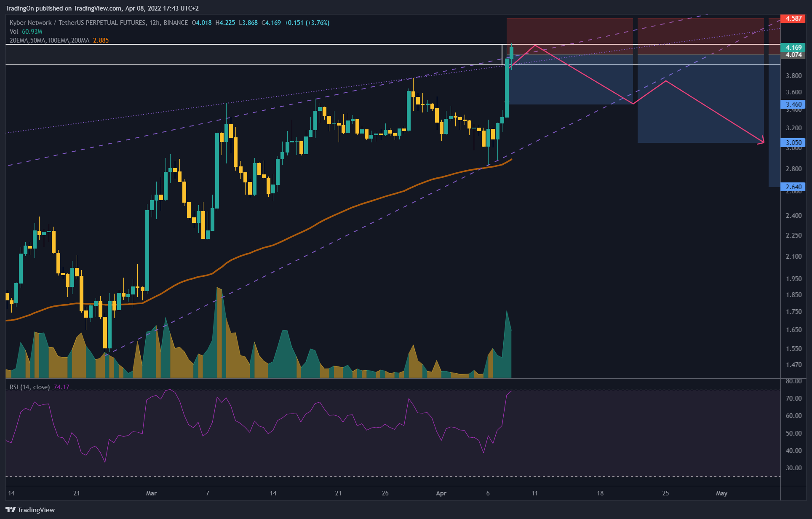Click the 1.850 price axis label
This screenshot has width=812, height=519.
coord(793,295)
